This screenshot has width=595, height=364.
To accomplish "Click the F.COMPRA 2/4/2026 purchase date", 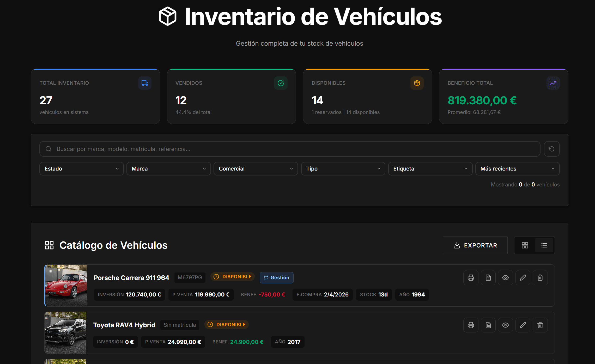I will (x=323, y=295).
